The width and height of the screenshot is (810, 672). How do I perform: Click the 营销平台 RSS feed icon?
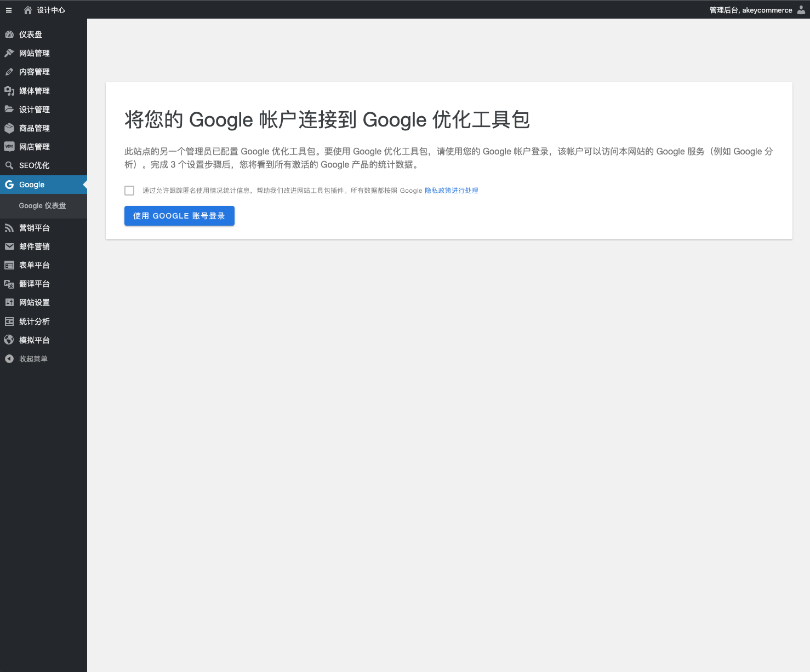click(9, 228)
